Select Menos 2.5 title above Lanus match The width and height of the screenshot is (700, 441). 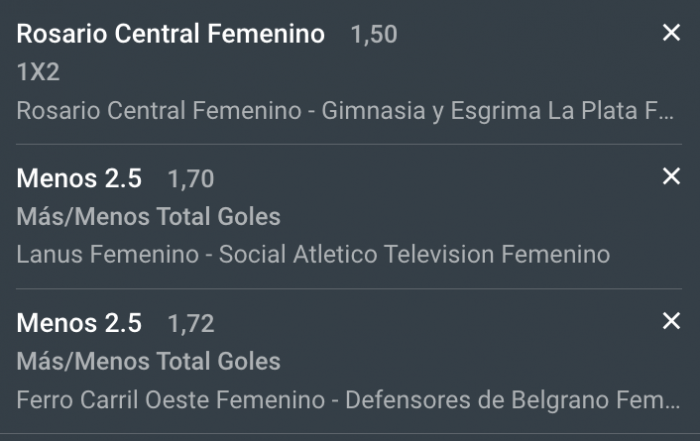tap(79, 179)
